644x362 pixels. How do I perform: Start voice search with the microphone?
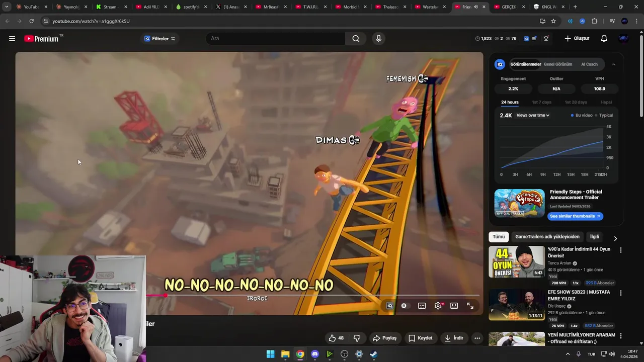click(x=379, y=39)
